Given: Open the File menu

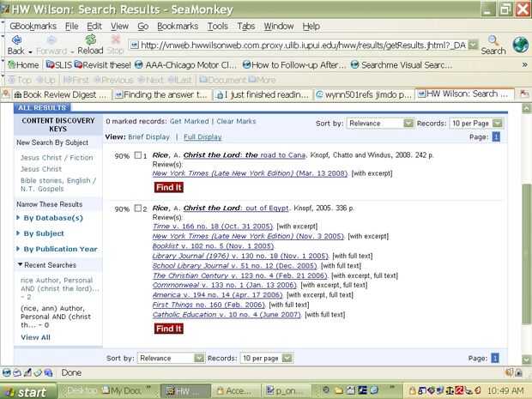Looking at the screenshot, I should (71, 26).
